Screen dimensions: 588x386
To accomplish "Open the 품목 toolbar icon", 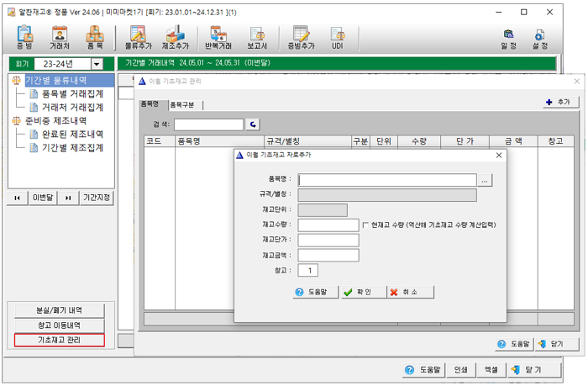I will pyautogui.click(x=95, y=38).
